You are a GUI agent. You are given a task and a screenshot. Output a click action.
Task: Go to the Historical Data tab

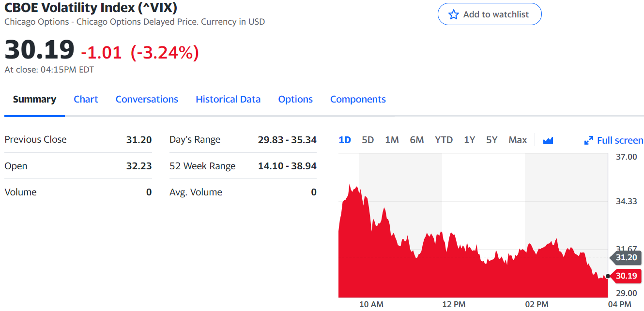click(228, 99)
